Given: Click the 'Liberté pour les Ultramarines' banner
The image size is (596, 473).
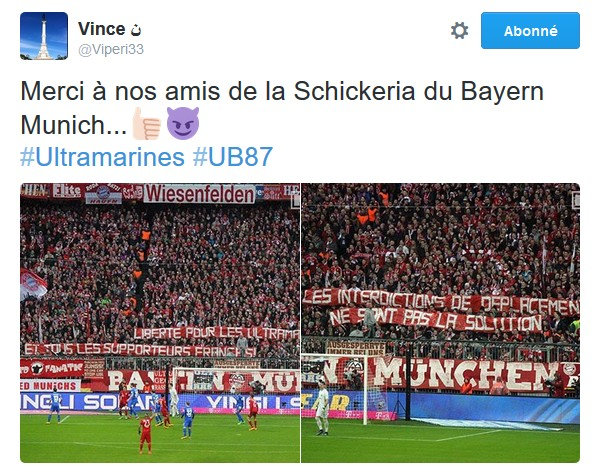Looking at the screenshot, I should point(217,333).
